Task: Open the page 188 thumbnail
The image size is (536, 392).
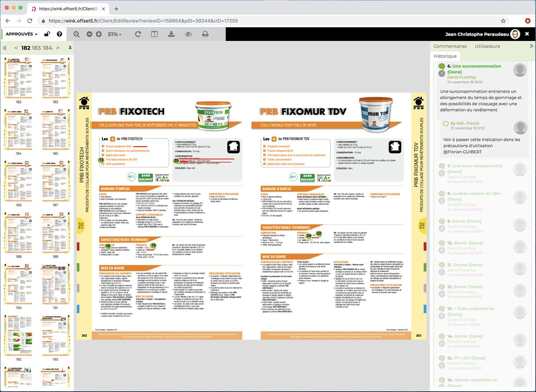Action: pyautogui.click(x=18, y=233)
